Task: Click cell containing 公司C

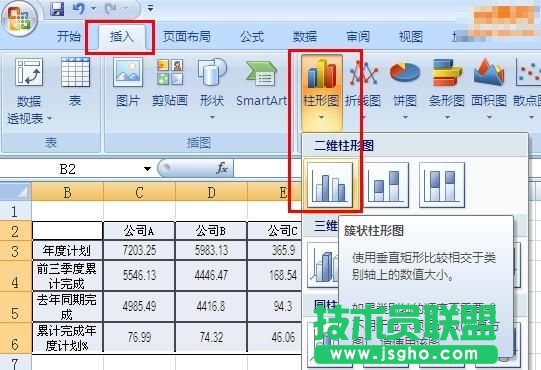Action: (276, 231)
